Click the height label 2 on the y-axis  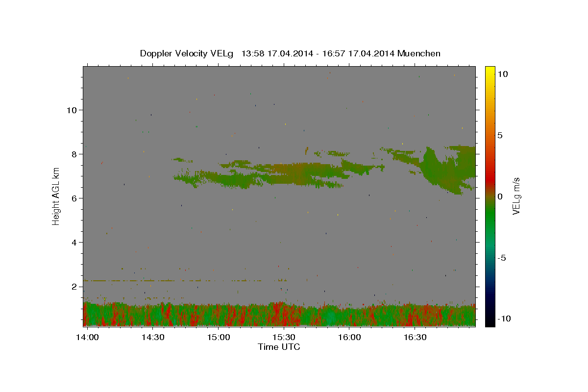pyautogui.click(x=73, y=286)
